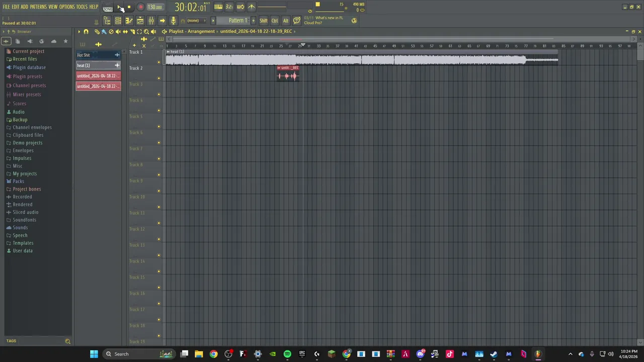
Task: Open the Piano roll from toolbar
Action: tap(129, 21)
